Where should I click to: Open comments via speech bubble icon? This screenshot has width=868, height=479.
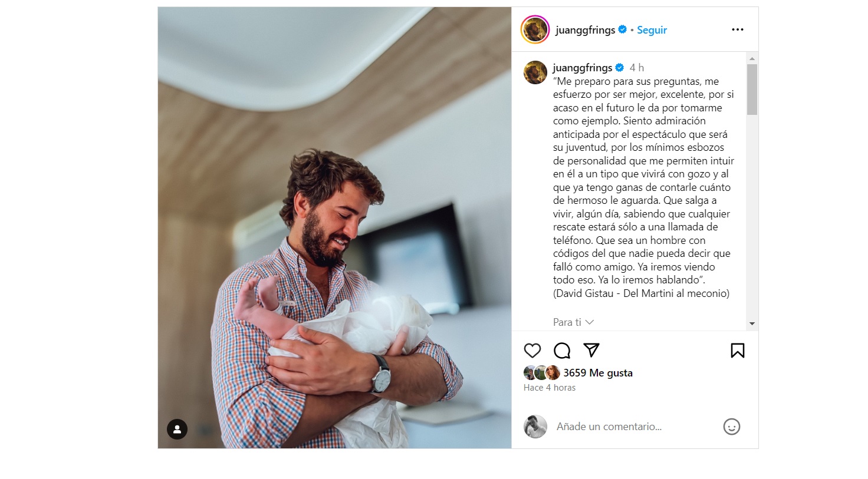point(562,351)
